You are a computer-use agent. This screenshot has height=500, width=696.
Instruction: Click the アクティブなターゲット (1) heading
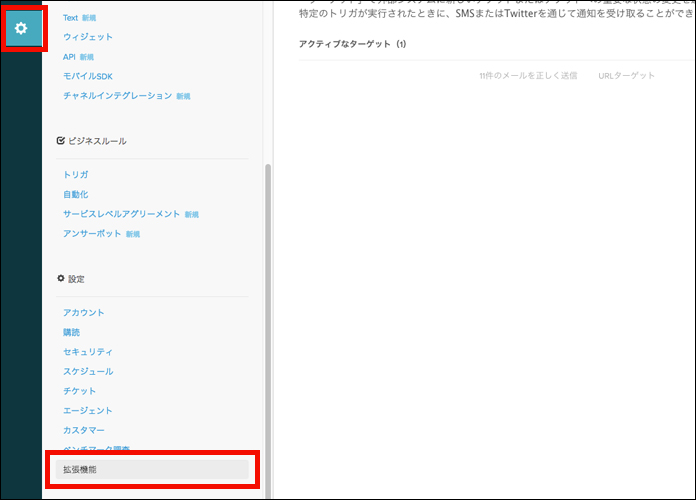click(x=352, y=44)
